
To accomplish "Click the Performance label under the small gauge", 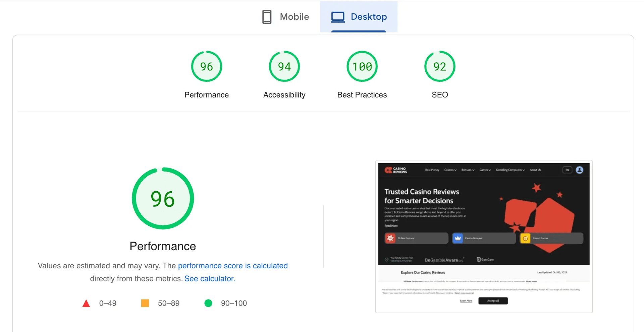I will click(x=207, y=95).
